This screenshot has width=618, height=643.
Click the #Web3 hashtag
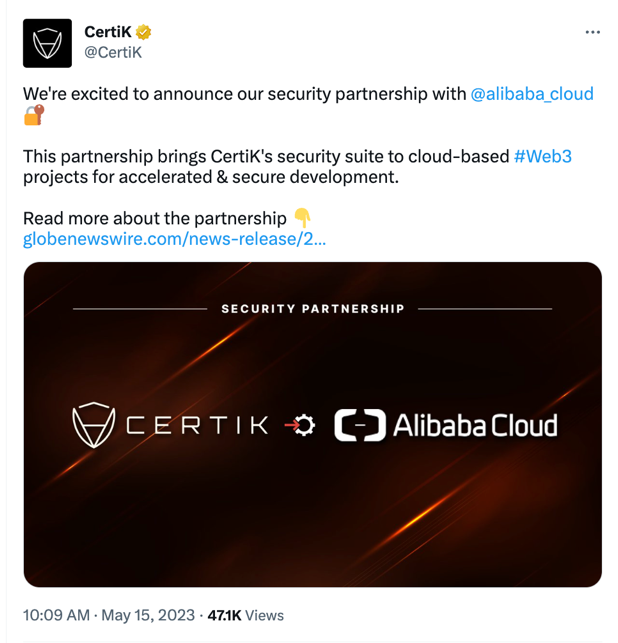[542, 157]
